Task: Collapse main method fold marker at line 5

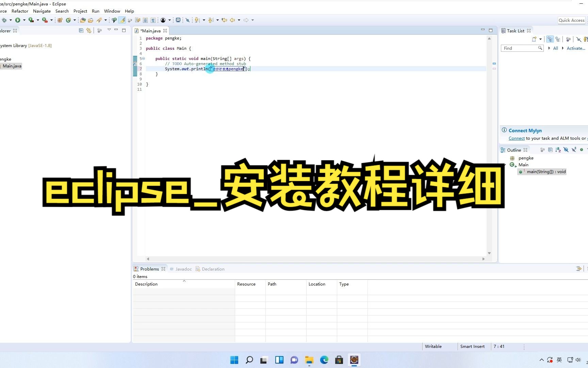Action: [144, 59]
